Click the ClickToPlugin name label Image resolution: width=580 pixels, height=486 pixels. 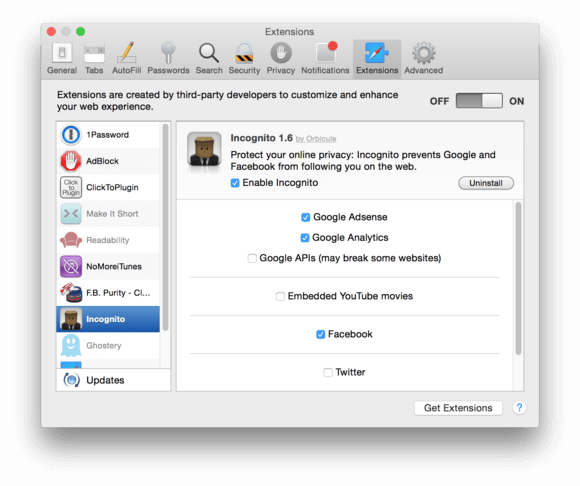(112, 188)
